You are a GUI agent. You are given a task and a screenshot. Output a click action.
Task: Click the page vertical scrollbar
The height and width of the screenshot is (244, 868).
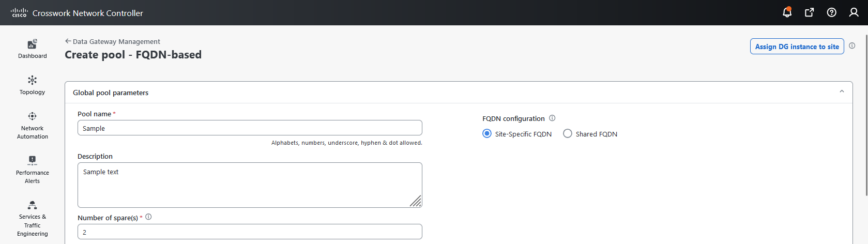[866, 111]
